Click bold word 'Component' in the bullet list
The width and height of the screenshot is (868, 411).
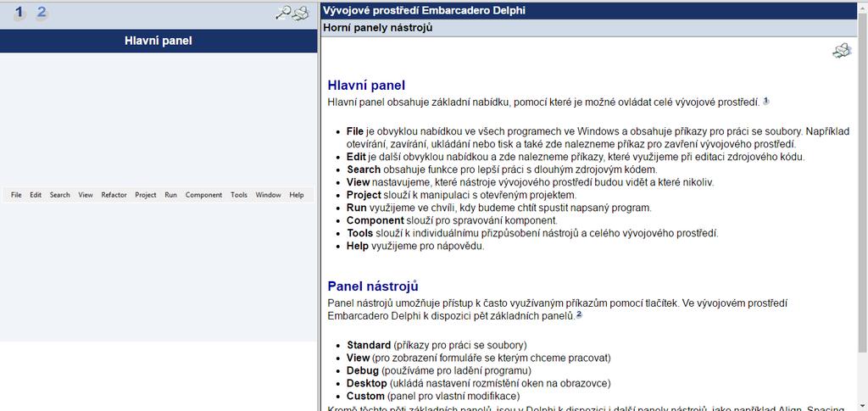click(376, 220)
